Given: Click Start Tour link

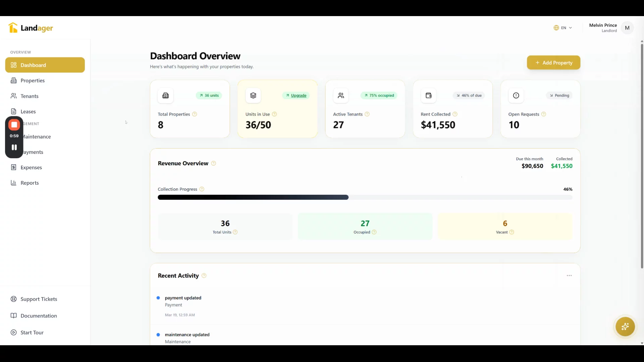Looking at the screenshot, I should [x=45, y=333].
